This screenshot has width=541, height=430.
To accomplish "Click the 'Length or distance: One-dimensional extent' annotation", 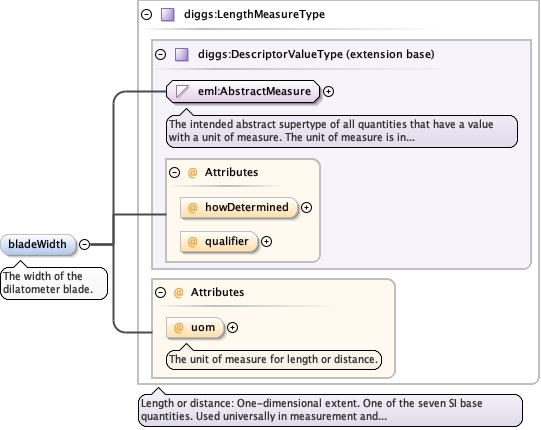I will [x=331, y=410].
